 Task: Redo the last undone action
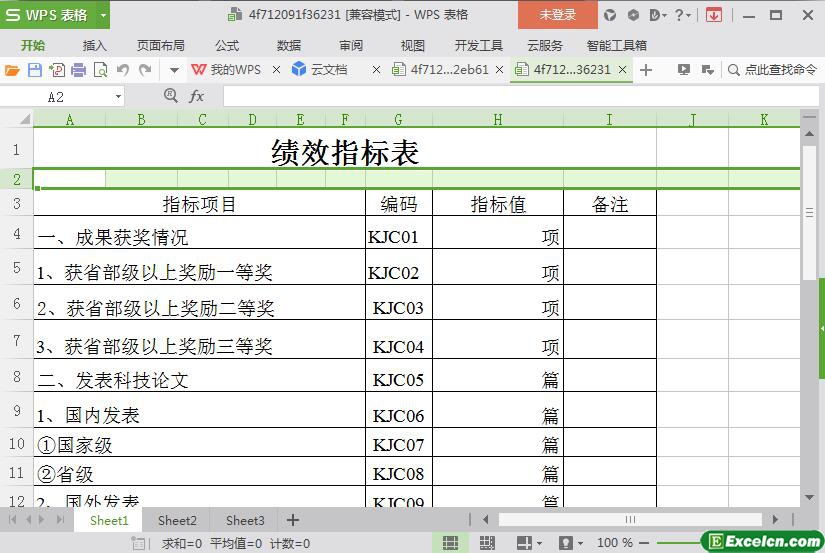(x=145, y=69)
